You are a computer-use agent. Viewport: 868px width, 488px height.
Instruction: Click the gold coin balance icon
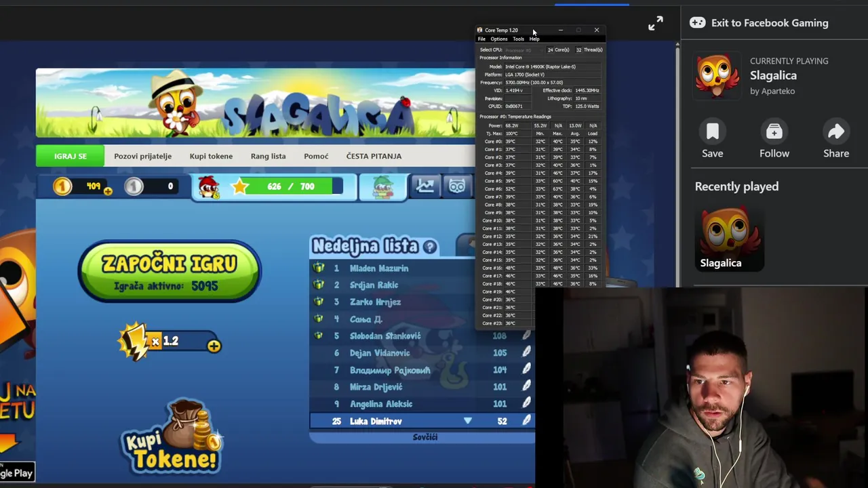[x=62, y=186]
